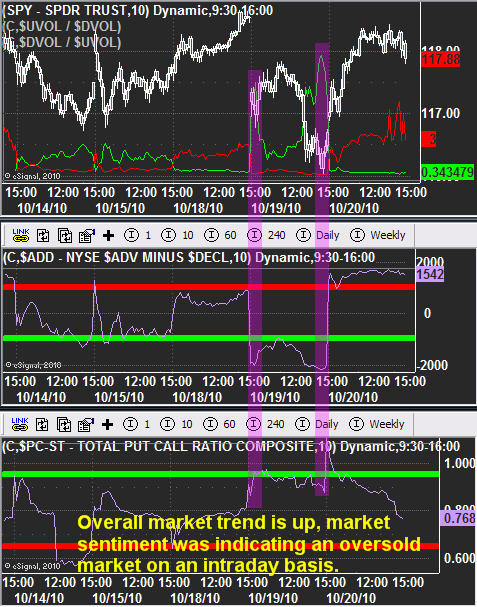Click the 10/20/10 date under the SPY chart
This screenshot has height=607, width=477.
pos(354,208)
